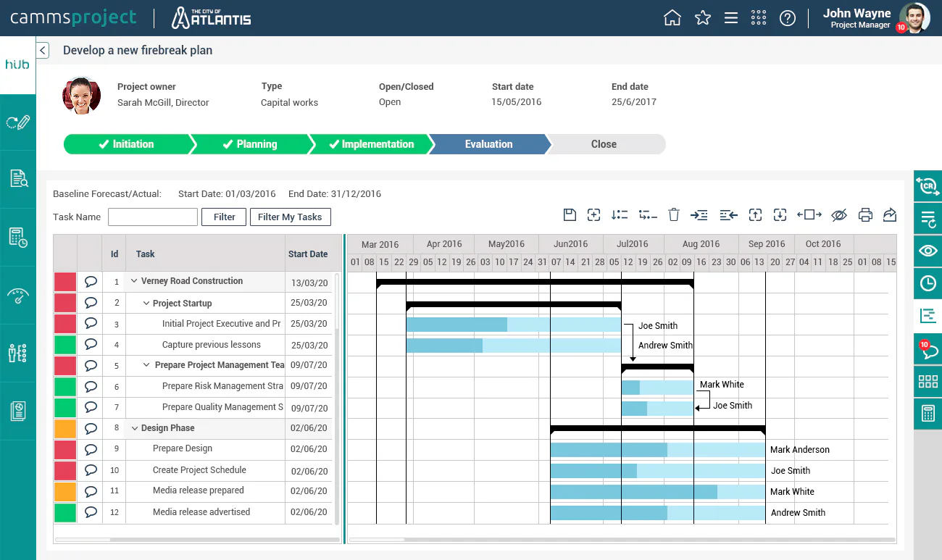Hide task bars using the eye-slash icon
The height and width of the screenshot is (560, 942).
[x=839, y=214]
